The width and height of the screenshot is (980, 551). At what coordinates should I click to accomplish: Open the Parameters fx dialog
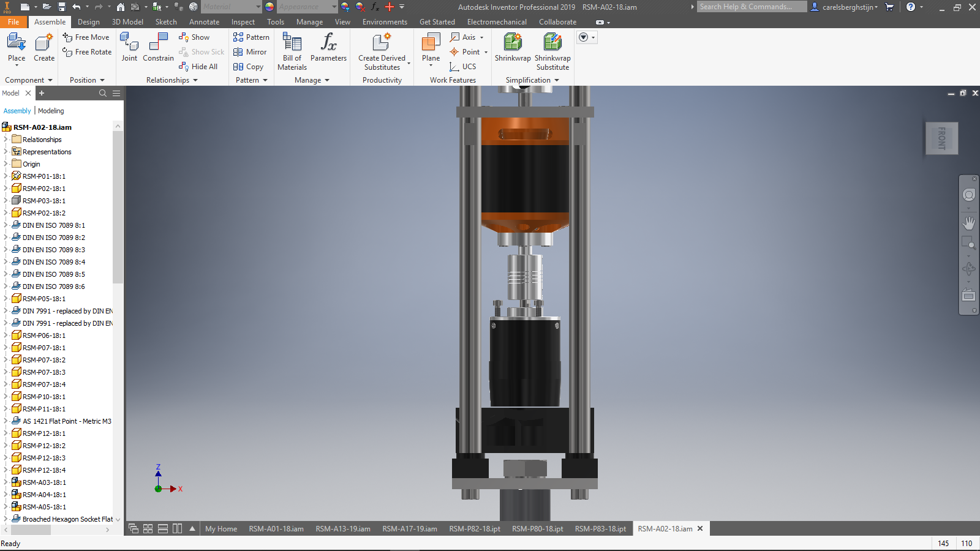point(328,48)
